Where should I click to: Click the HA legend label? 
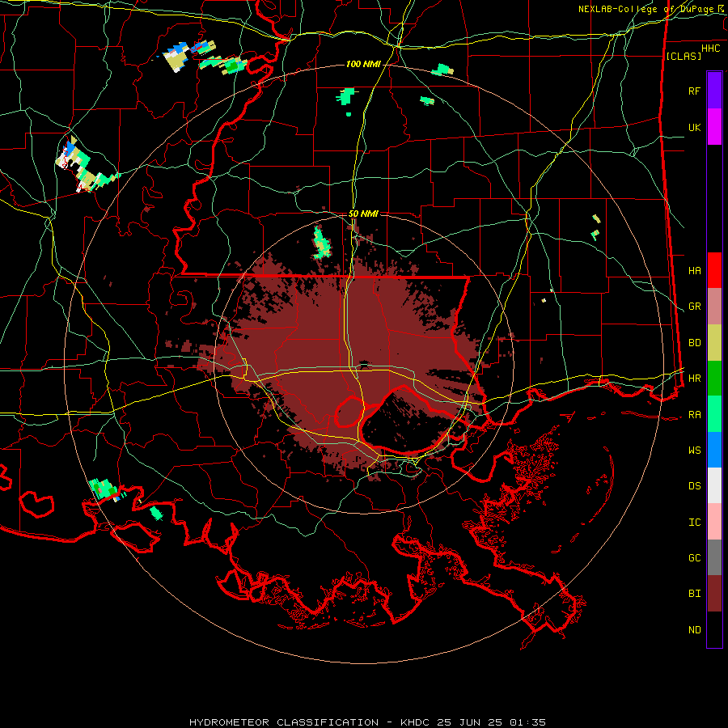pyautogui.click(x=694, y=270)
